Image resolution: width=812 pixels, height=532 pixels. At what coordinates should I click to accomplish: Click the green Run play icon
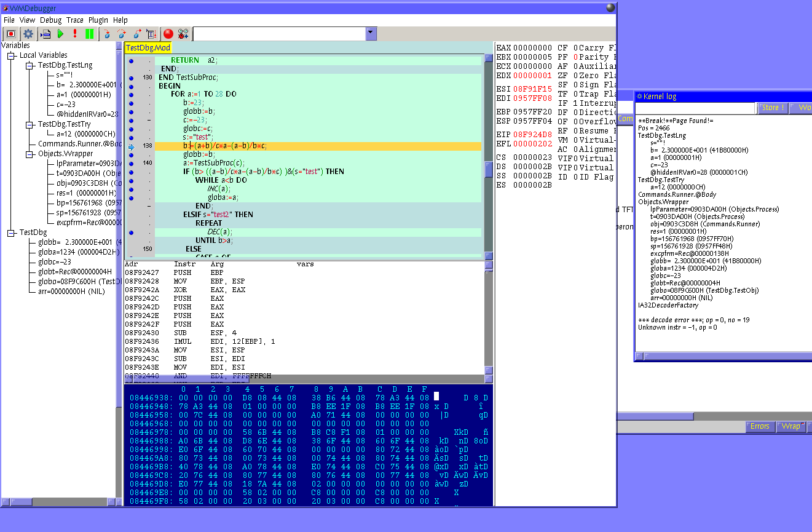coord(60,34)
